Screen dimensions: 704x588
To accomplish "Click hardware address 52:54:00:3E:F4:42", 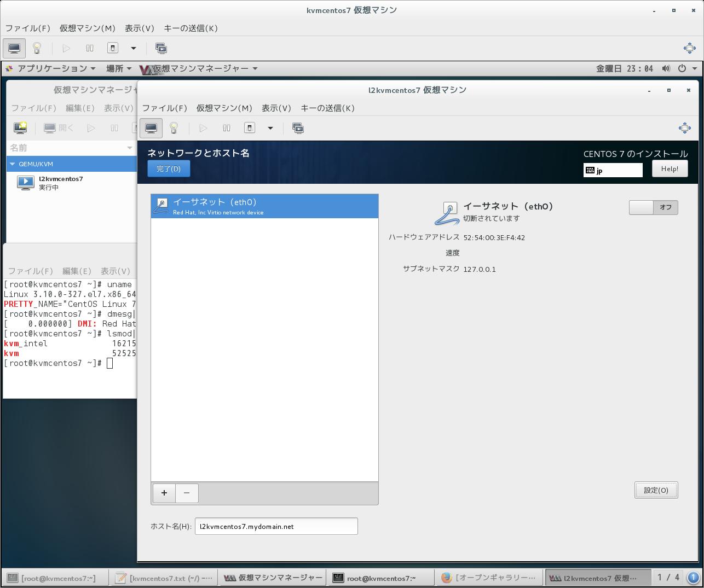I will [x=494, y=237].
